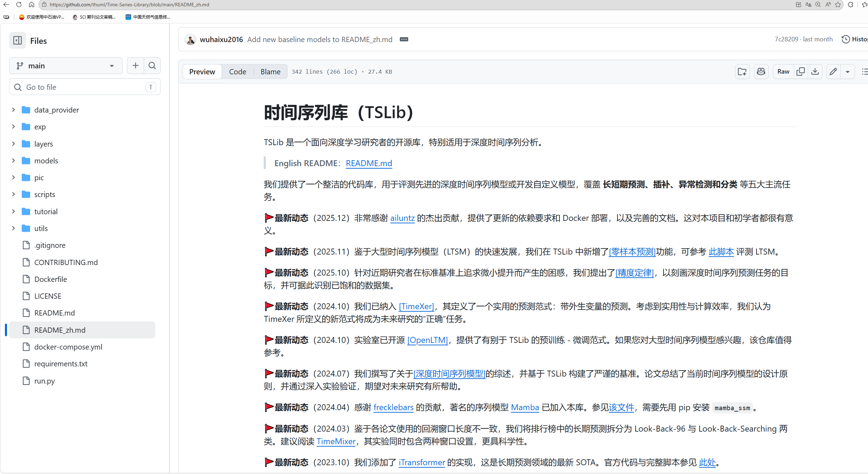Screen dimensions: 868x474
Task: Collapse the Files tree side panel
Action: pos(17,41)
